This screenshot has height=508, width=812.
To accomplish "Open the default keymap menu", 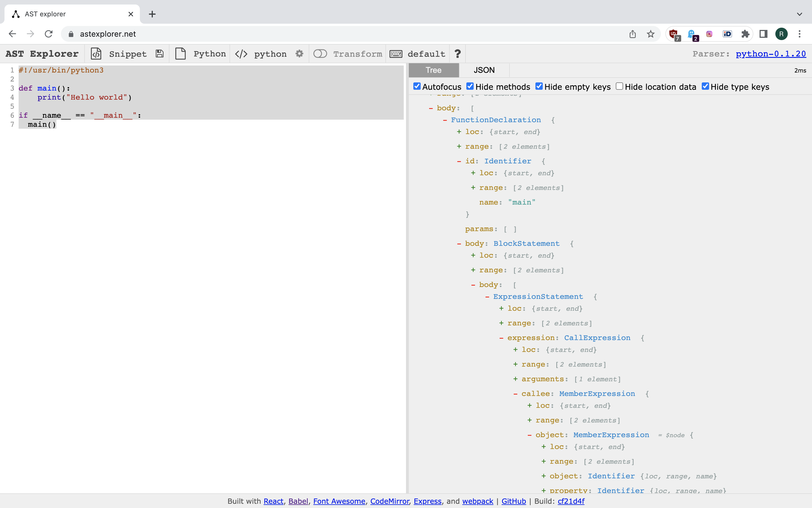I will [x=427, y=54].
